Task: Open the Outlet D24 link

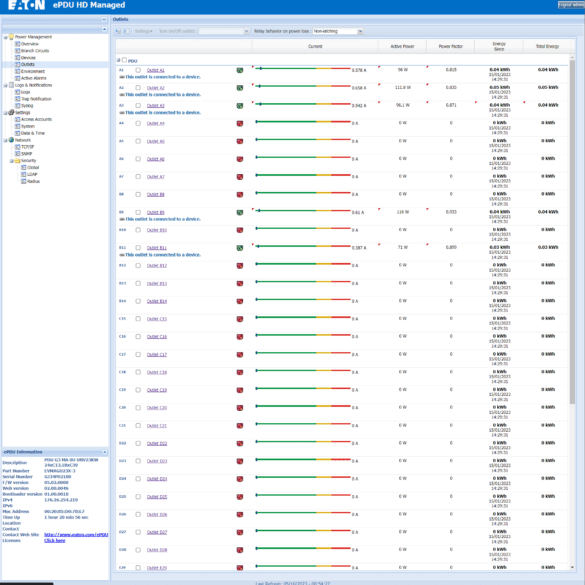Action: click(x=157, y=479)
